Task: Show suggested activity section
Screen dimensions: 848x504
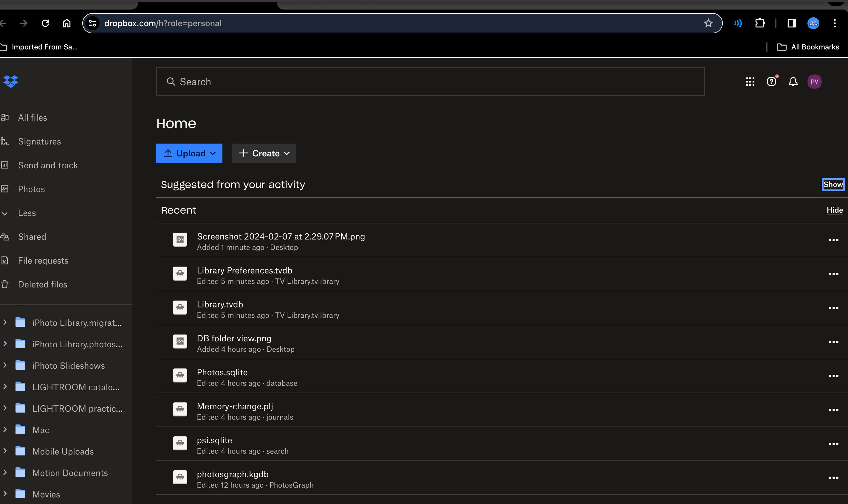Action: point(834,185)
